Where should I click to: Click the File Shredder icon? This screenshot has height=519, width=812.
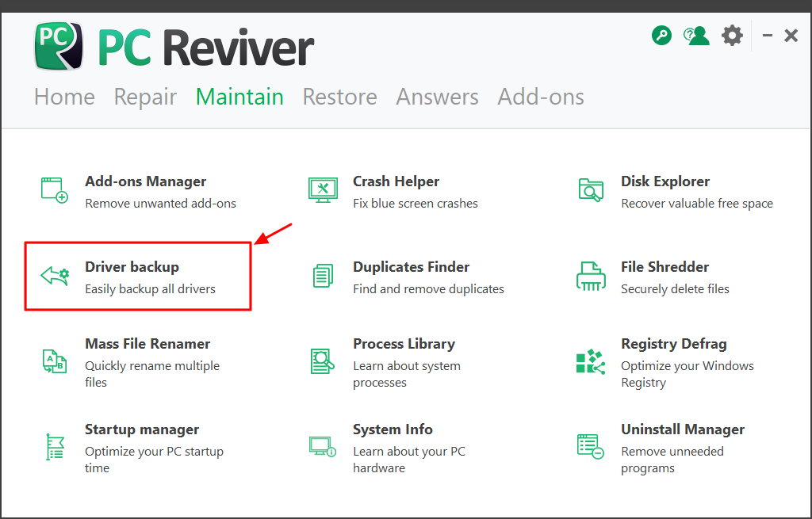click(x=591, y=276)
